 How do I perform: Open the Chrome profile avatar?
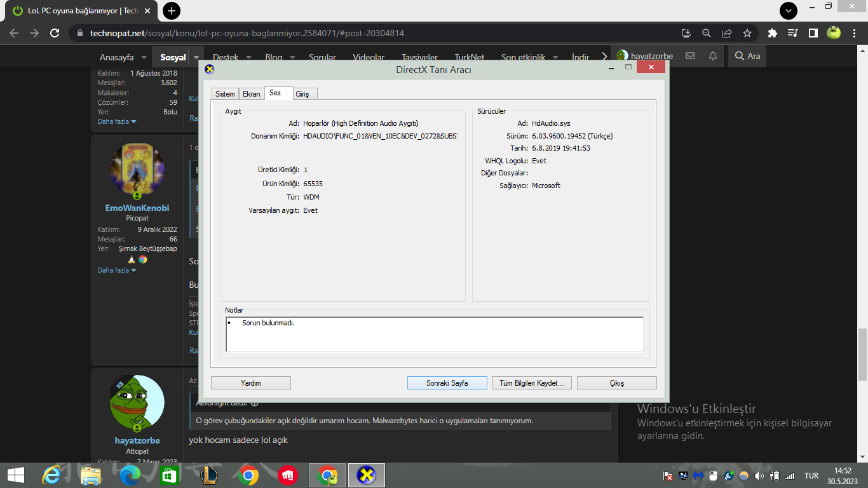tap(834, 33)
